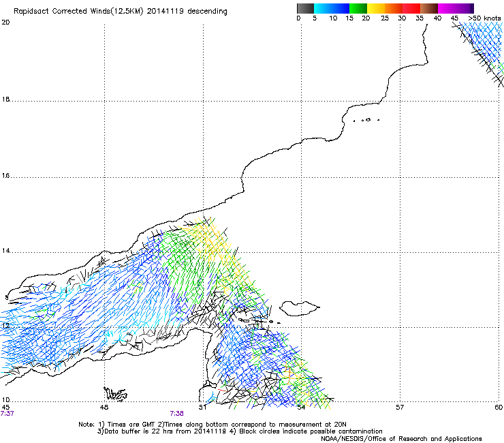Click the purple time stamp '7:37'
Image resolution: width=504 pixels, height=443 pixels.
(x=7, y=414)
